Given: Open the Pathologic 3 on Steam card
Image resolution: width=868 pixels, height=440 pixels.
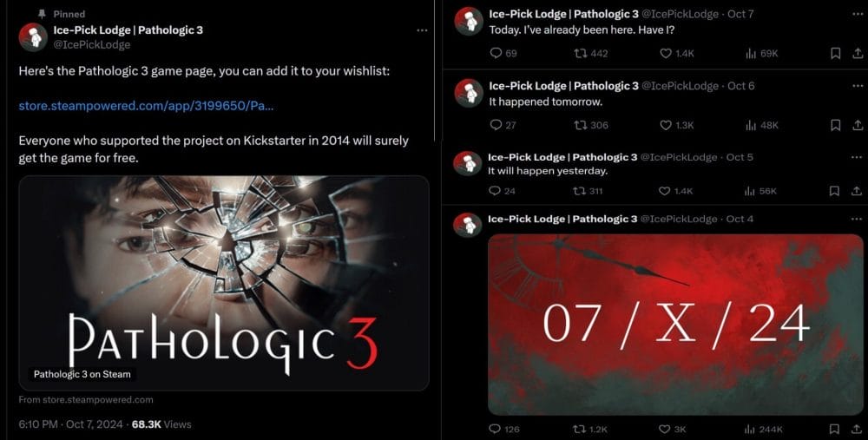Looking at the screenshot, I should pos(224,283).
